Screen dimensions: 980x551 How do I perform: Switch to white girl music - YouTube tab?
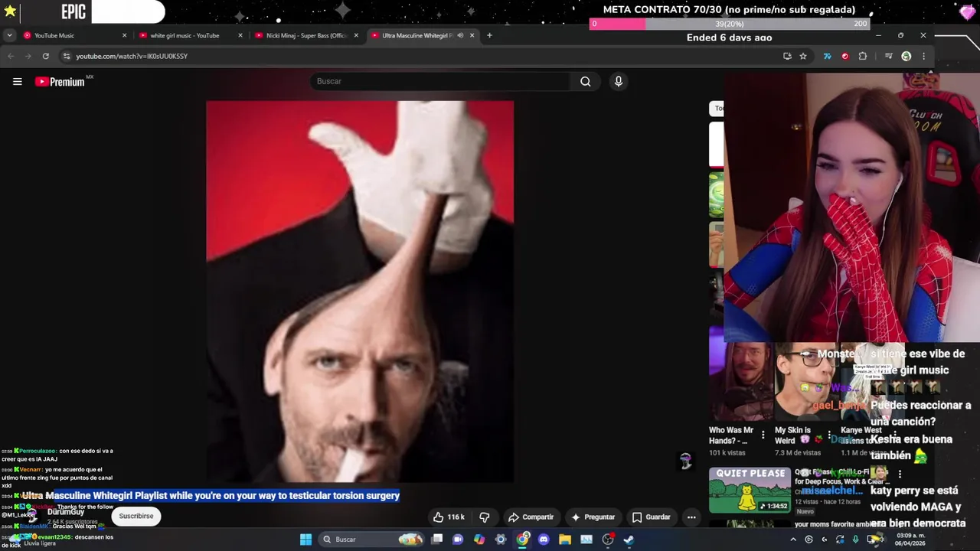pyautogui.click(x=190, y=35)
